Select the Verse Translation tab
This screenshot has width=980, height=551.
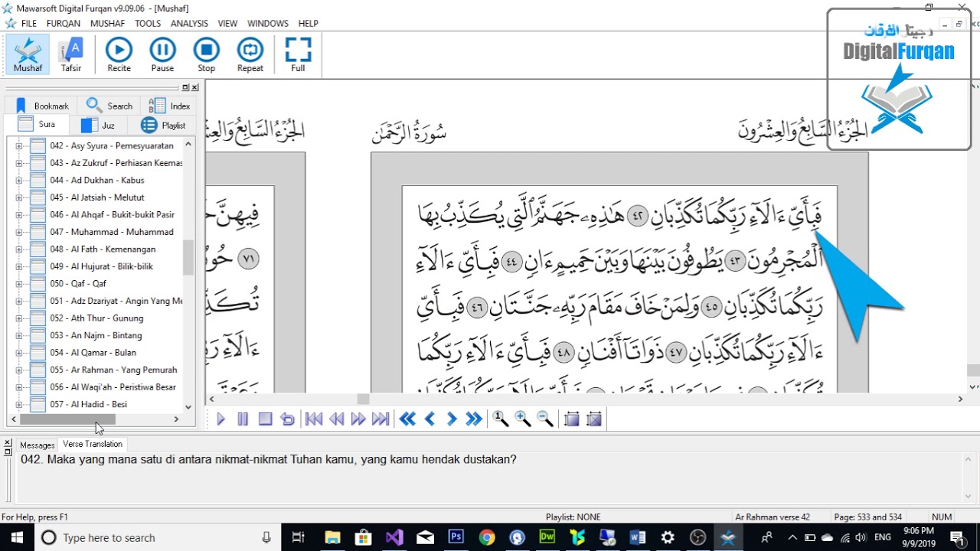coord(93,444)
